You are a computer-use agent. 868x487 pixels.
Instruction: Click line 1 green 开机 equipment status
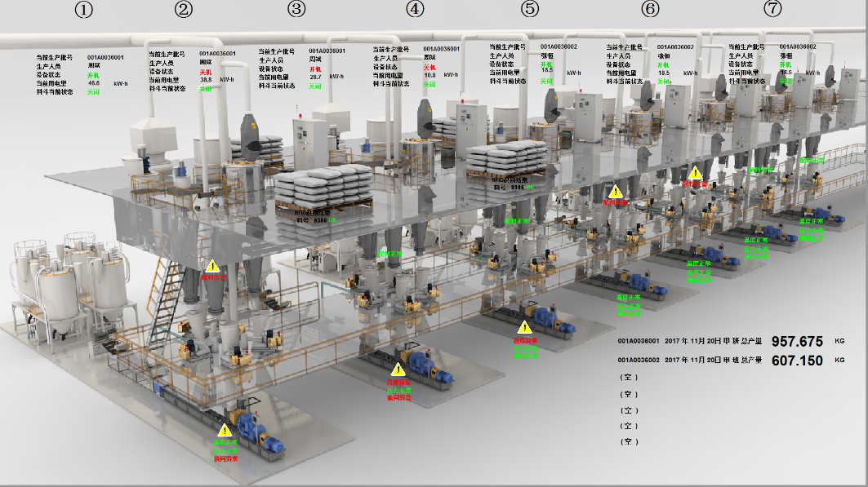click(93, 75)
